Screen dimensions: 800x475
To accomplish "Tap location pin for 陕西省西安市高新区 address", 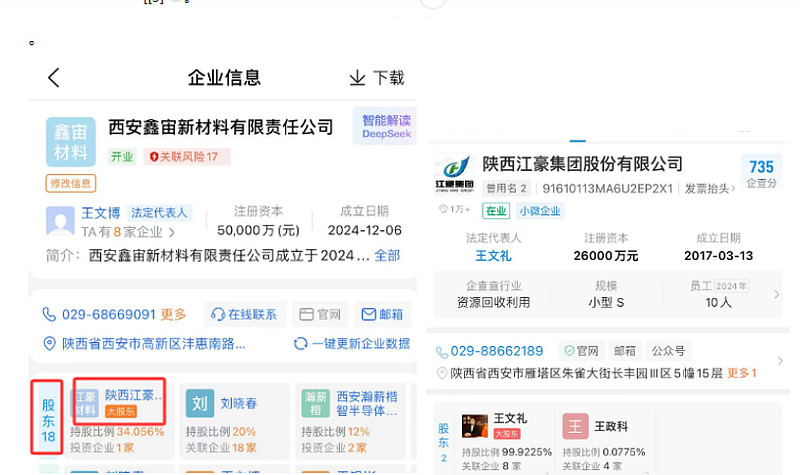I will coord(49,343).
